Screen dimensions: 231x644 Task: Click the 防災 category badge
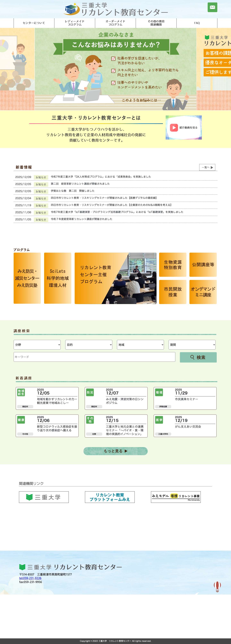pos(90,393)
